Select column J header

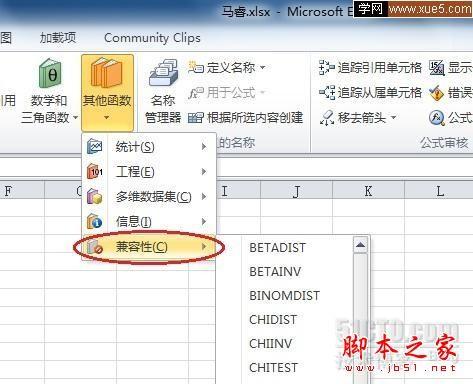296,191
